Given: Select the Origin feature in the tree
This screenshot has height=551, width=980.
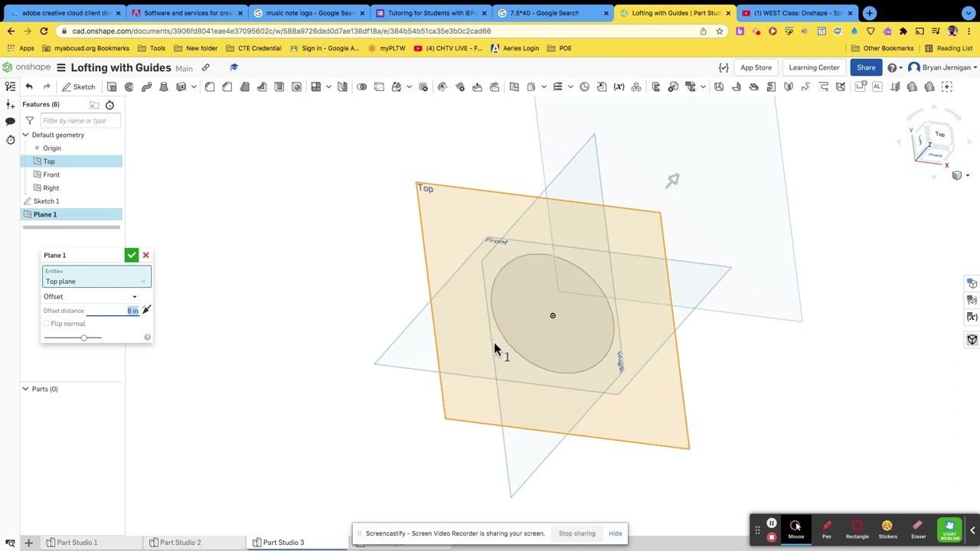Looking at the screenshot, I should click(52, 148).
